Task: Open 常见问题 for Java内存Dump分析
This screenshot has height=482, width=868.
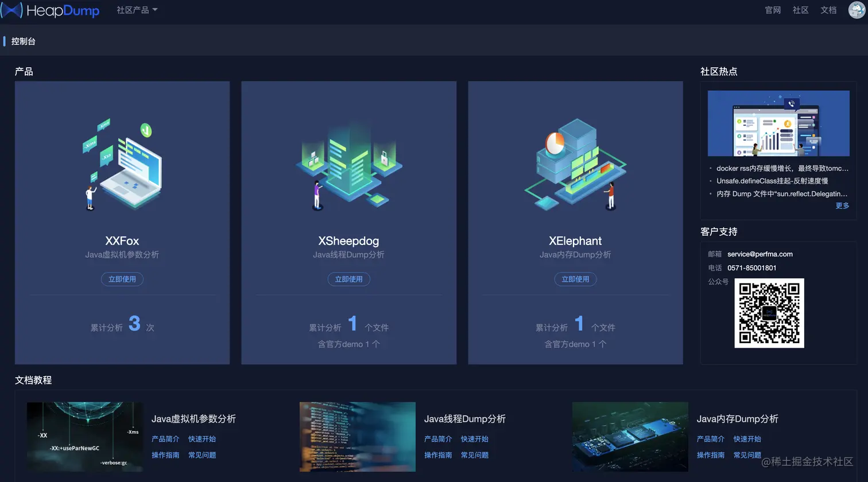Action: click(747, 455)
